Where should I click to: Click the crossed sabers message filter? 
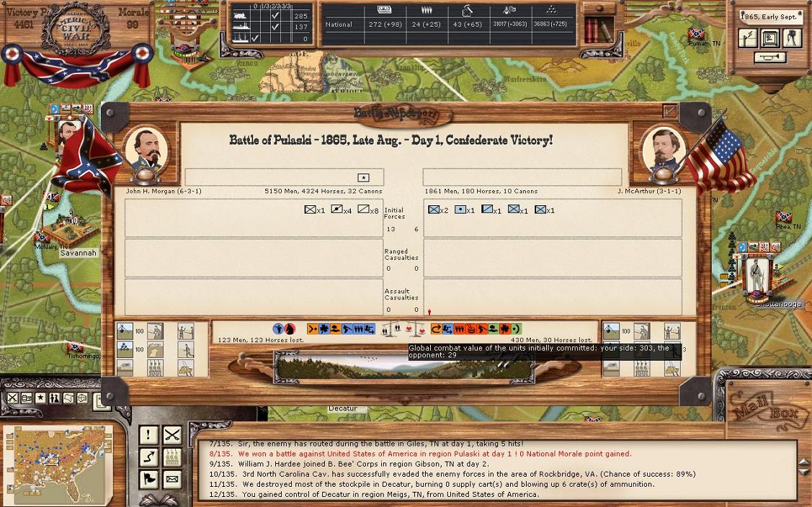pos(171,434)
